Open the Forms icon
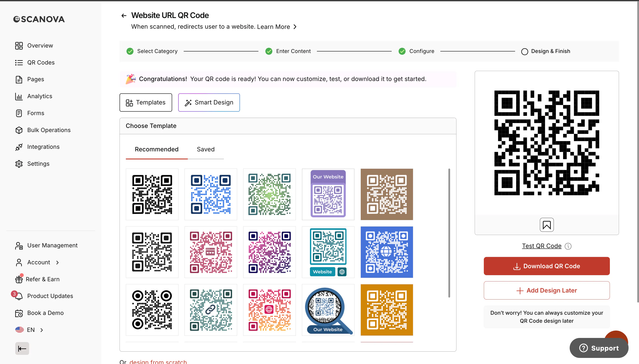 pyautogui.click(x=19, y=113)
